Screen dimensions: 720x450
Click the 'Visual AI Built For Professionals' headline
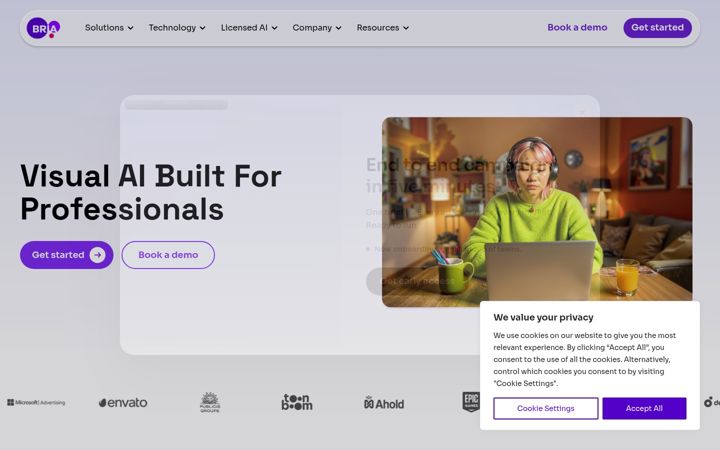(151, 192)
